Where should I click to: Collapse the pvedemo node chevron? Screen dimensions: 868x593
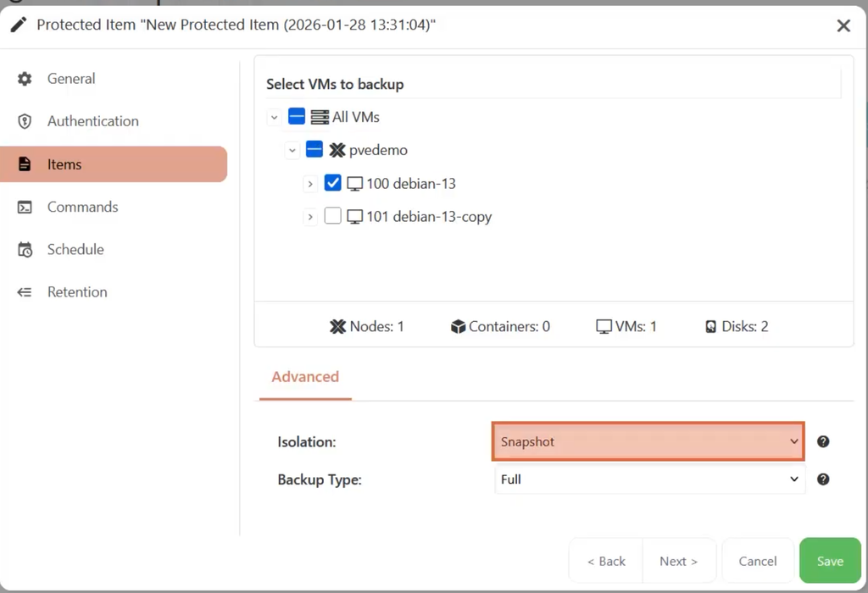[292, 151]
